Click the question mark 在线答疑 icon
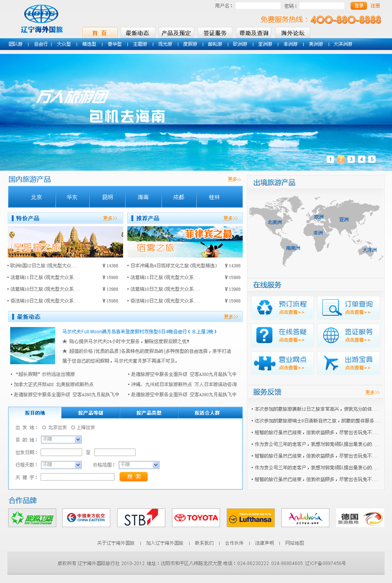This screenshot has height=583, width=392. pyautogui.click(x=265, y=335)
